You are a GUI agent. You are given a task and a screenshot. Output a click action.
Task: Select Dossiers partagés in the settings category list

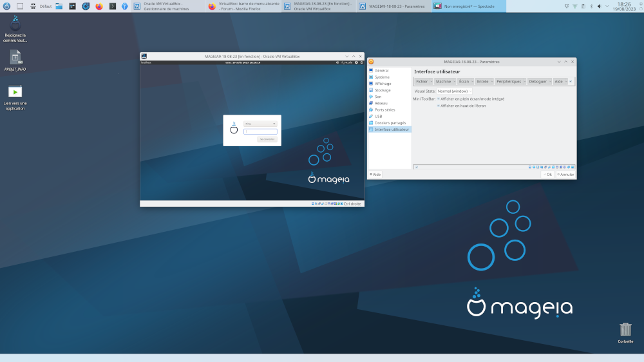[x=390, y=123]
